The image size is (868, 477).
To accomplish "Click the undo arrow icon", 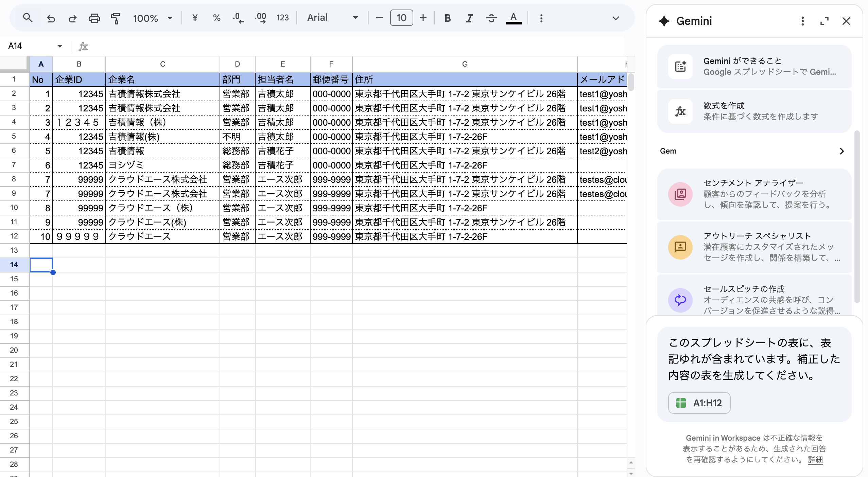I will [x=51, y=18].
